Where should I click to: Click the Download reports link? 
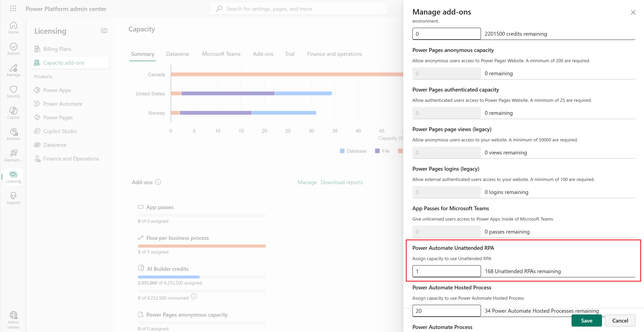point(341,182)
